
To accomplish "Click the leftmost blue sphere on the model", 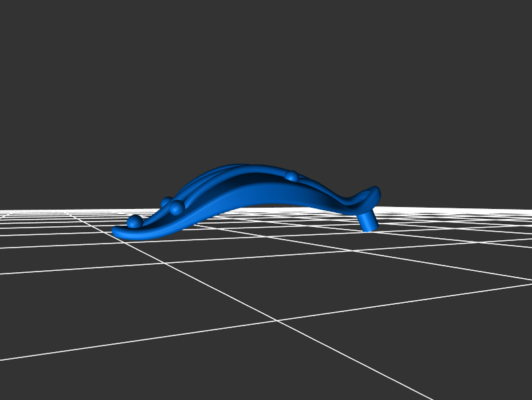I will [x=135, y=221].
